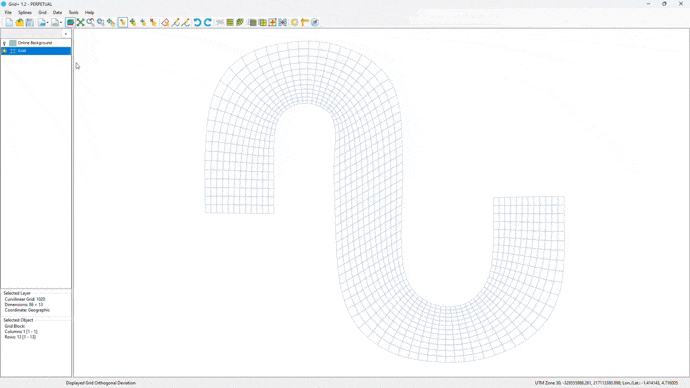Click the yellow four-cell grid icon
Screen dimensions: 690x388
coord(263,22)
